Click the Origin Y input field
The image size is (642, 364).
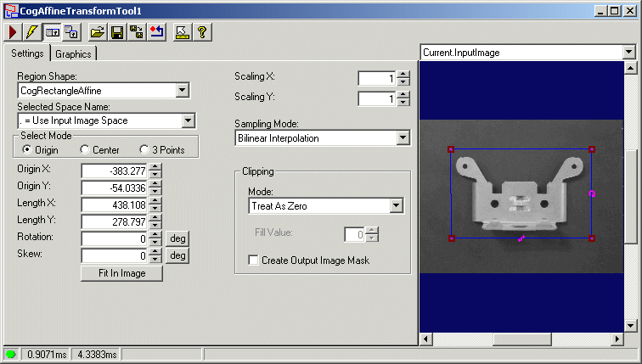[x=115, y=188]
